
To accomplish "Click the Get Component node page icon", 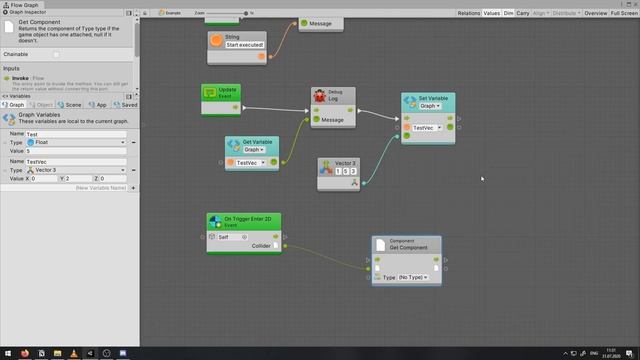I will [x=380, y=244].
